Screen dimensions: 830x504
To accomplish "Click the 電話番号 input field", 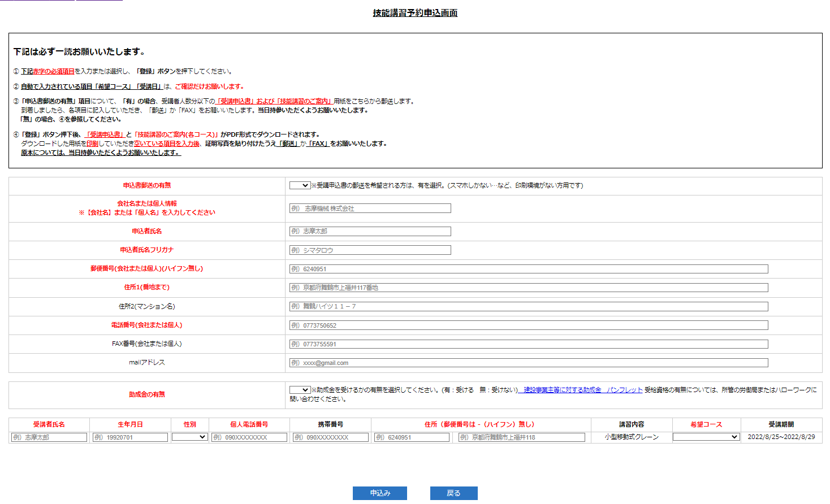I will [529, 325].
